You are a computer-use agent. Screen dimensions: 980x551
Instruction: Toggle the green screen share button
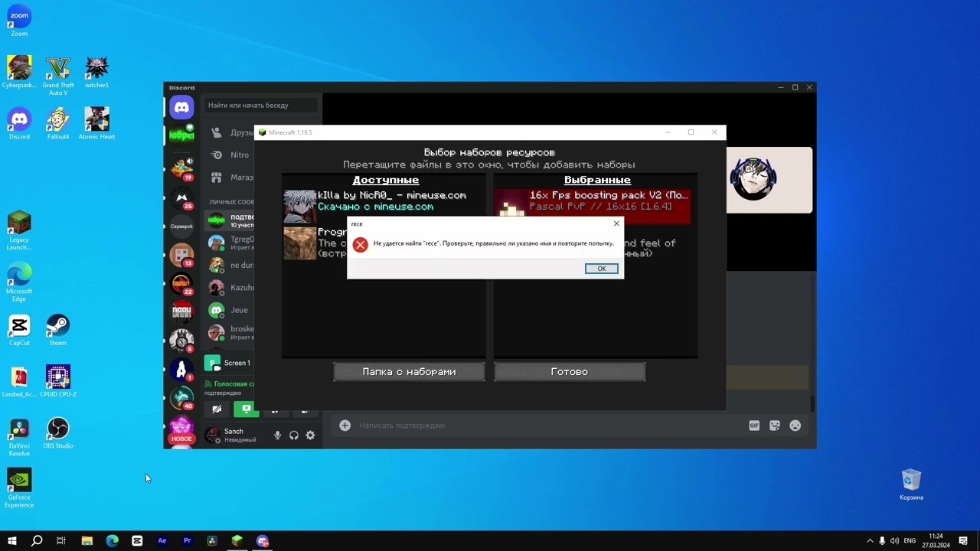(x=245, y=409)
